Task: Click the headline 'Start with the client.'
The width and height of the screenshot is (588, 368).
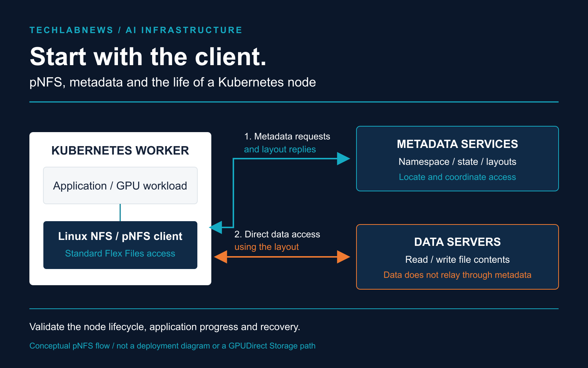Action: (x=148, y=57)
